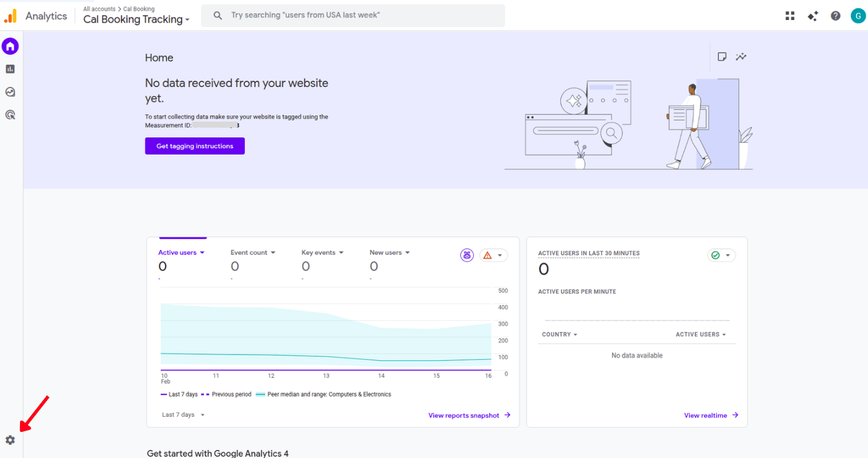Click the search magnifier icon
The height and width of the screenshot is (458, 868).
coord(218,16)
